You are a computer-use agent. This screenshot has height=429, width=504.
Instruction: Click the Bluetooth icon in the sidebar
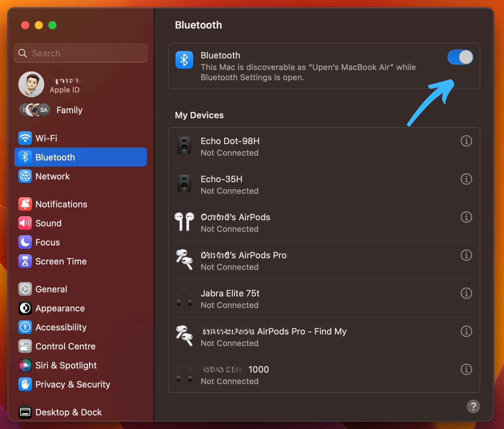(x=25, y=157)
